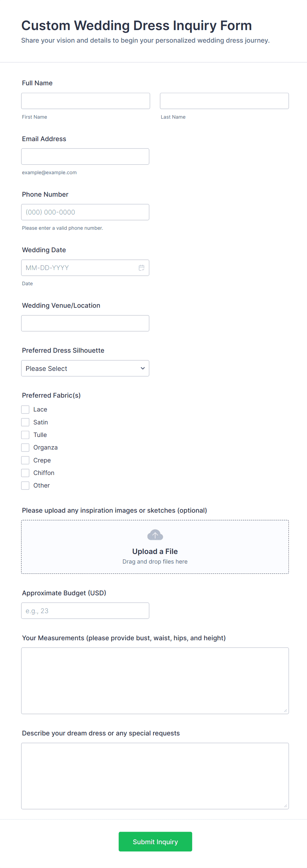
Task: Tick the Satin fabric option
Action: (25, 422)
